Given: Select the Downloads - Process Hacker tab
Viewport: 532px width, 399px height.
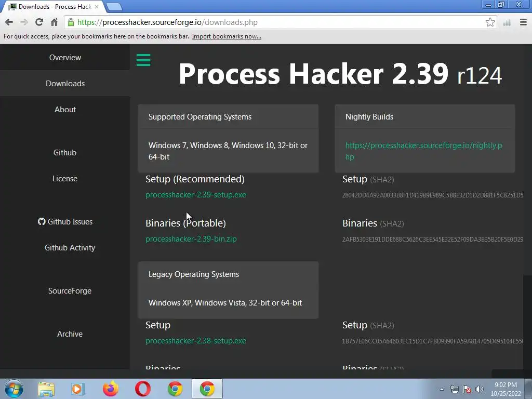Looking at the screenshot, I should tap(54, 7).
